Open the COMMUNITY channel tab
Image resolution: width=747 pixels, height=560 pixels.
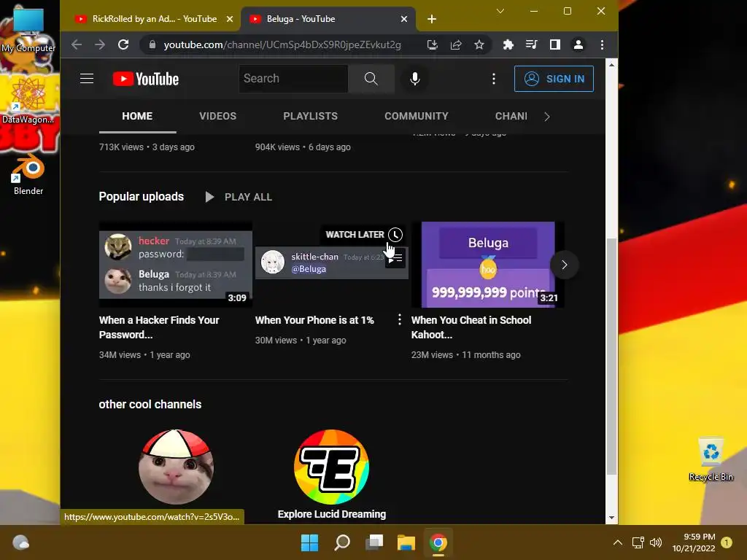(417, 116)
